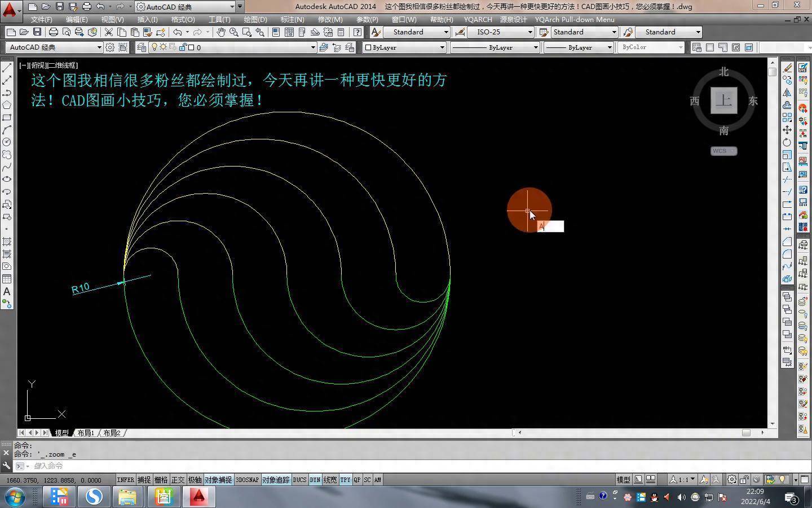Pick the Circle drawing tool
Image resolution: width=812 pixels, height=508 pixels.
pyautogui.click(x=7, y=142)
